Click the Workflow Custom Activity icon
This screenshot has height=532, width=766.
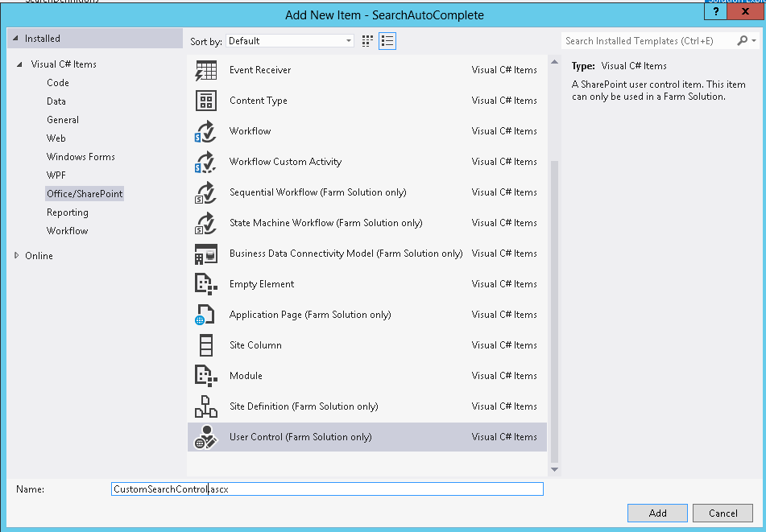205,162
